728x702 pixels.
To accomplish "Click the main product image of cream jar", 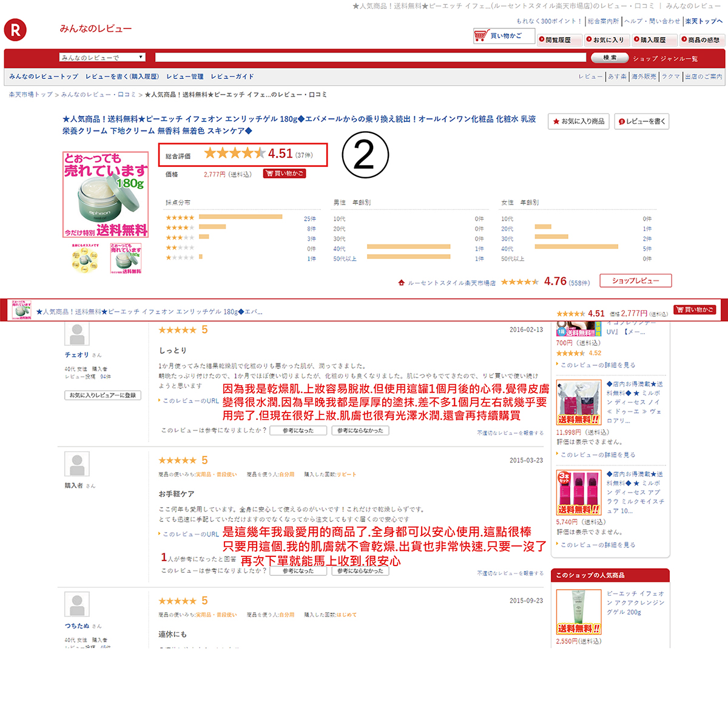I will point(106,195).
